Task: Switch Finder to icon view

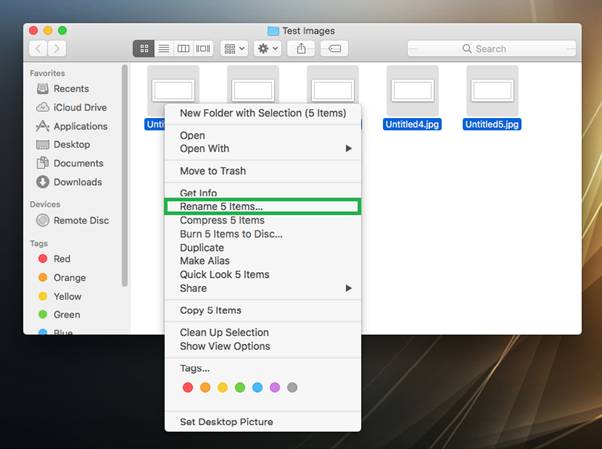Action: click(144, 48)
